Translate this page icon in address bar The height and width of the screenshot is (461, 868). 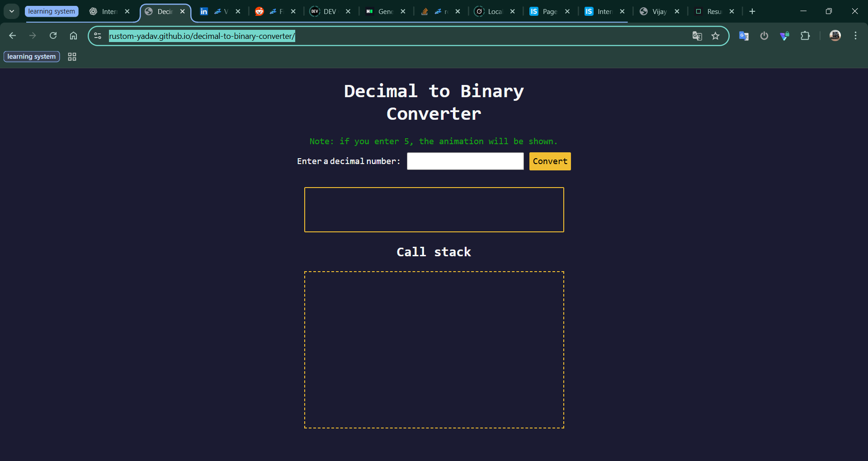click(x=697, y=36)
